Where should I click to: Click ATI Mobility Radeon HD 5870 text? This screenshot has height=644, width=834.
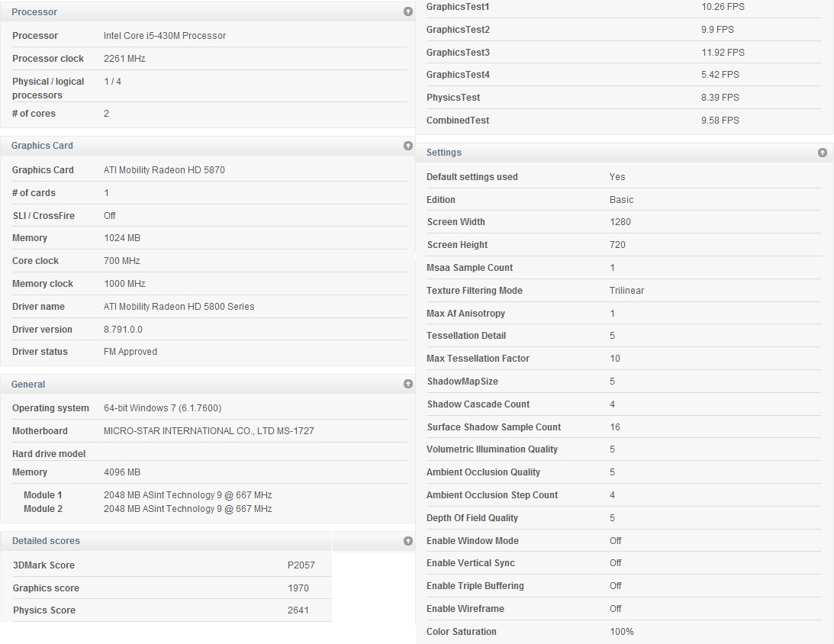pos(164,170)
